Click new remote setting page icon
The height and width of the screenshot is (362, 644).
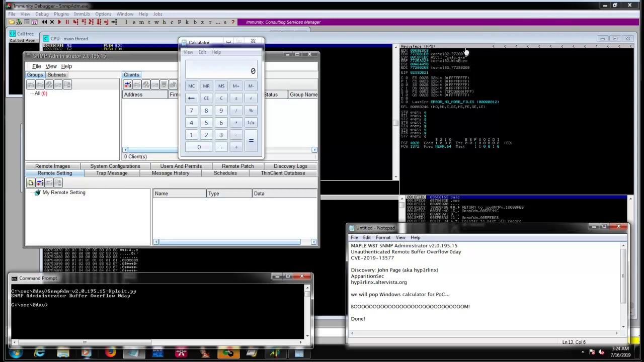tap(31, 183)
